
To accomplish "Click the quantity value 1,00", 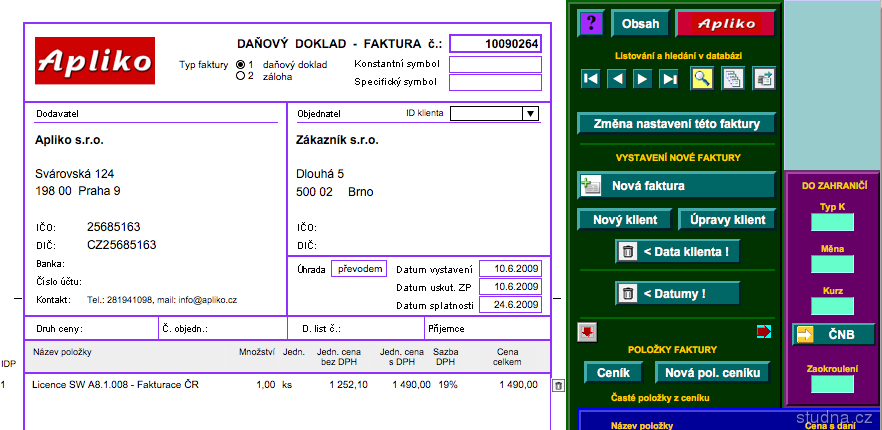I will [266, 385].
